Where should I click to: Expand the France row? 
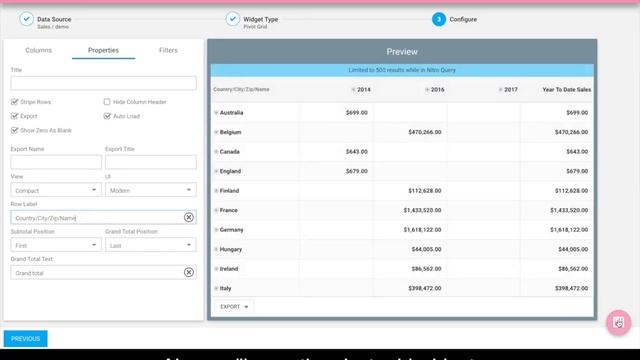[216, 210]
